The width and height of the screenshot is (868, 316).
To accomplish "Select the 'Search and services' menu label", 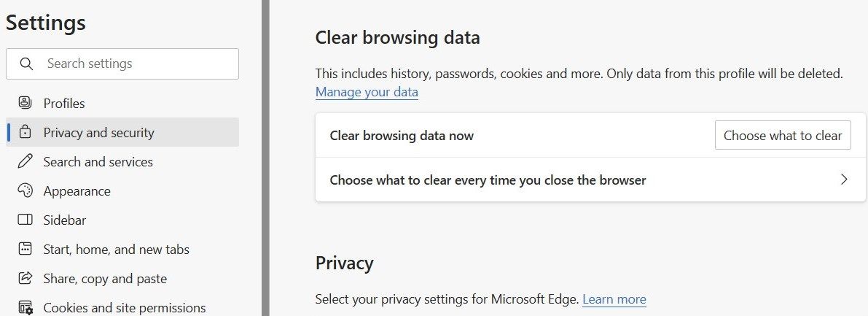I will pyautogui.click(x=98, y=161).
